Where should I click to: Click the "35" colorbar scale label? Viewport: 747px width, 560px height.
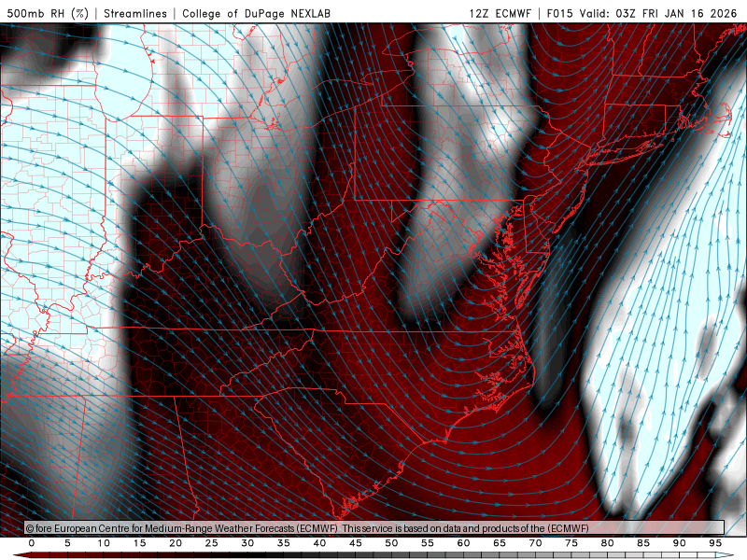click(284, 543)
